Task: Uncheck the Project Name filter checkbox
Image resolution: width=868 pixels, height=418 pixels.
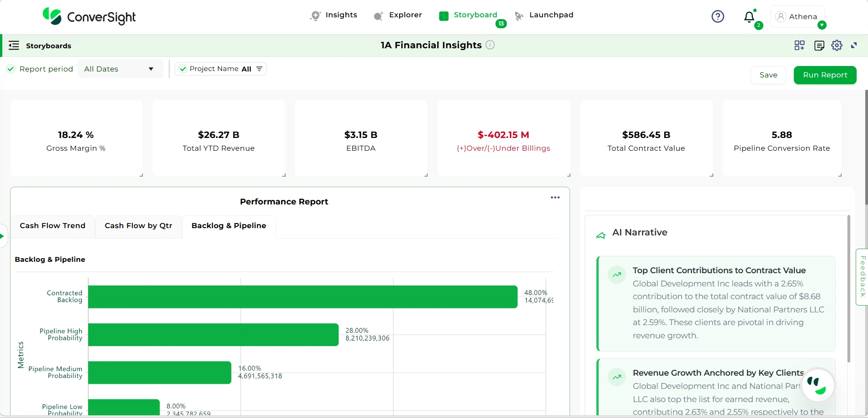Action: [x=182, y=69]
